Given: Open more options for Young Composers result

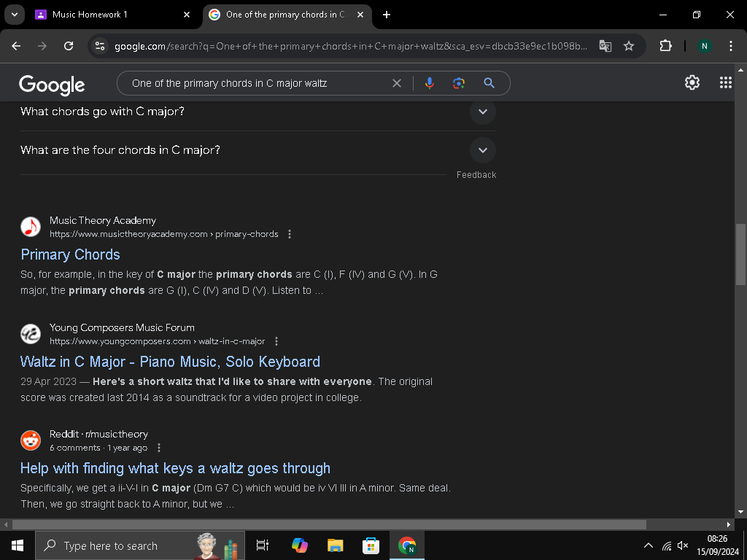Looking at the screenshot, I should (276, 341).
